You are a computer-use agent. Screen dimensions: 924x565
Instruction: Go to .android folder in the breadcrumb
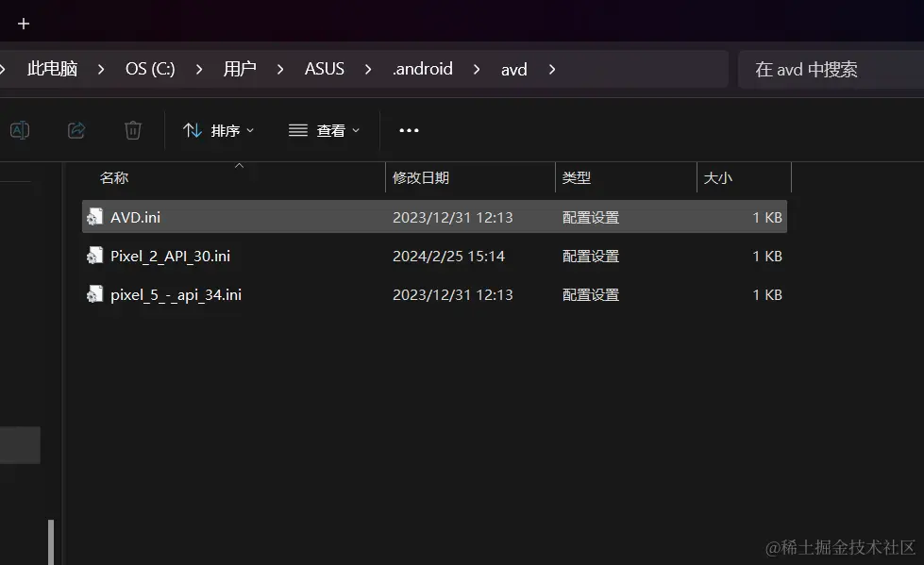click(423, 69)
